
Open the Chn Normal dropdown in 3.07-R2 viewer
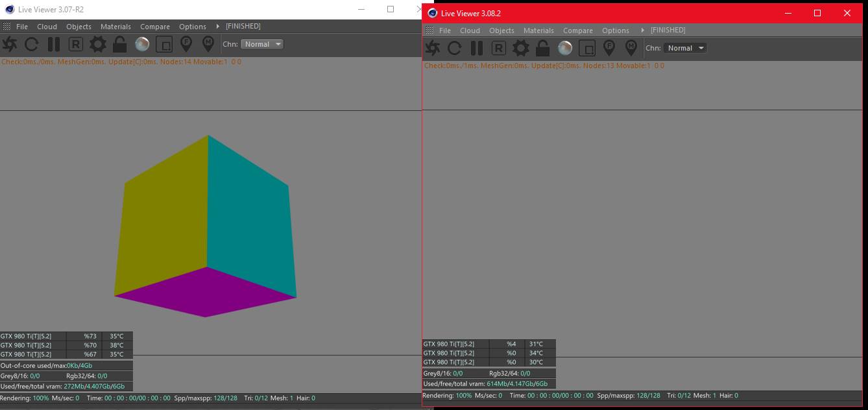click(x=262, y=44)
